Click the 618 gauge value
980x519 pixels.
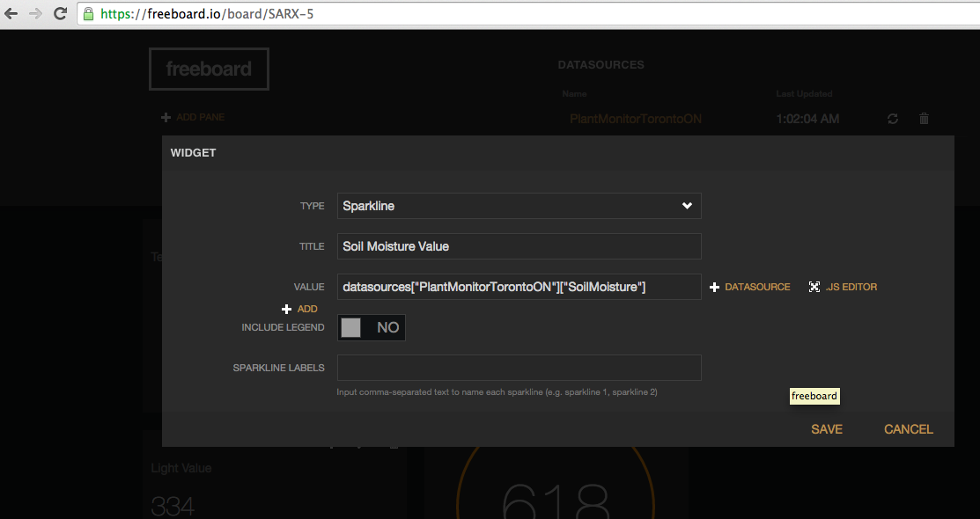[x=556, y=501]
